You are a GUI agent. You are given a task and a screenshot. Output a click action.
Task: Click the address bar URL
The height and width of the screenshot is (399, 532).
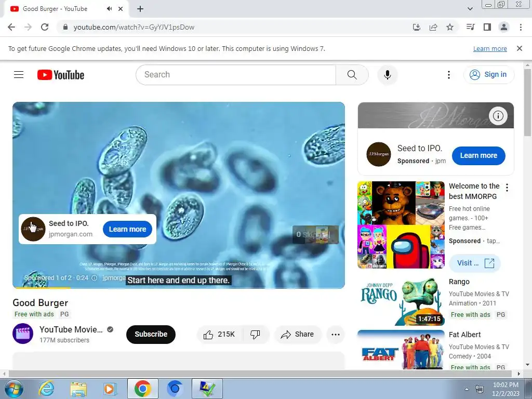click(x=134, y=27)
